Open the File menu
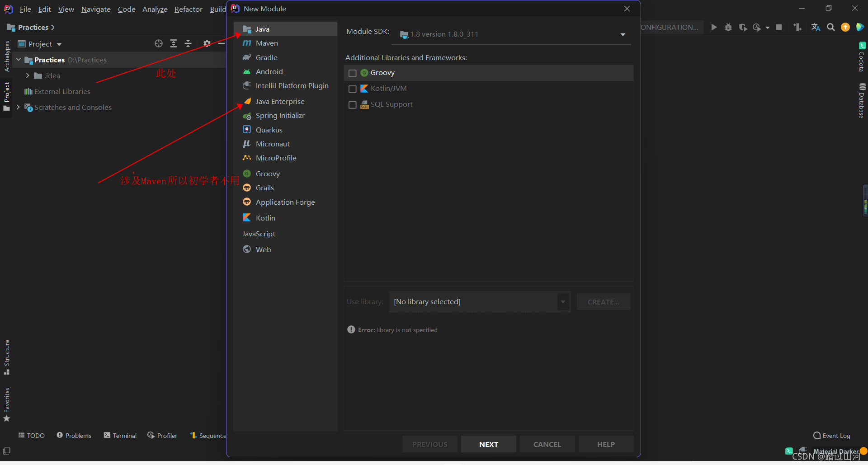This screenshot has height=465, width=868. [x=25, y=9]
